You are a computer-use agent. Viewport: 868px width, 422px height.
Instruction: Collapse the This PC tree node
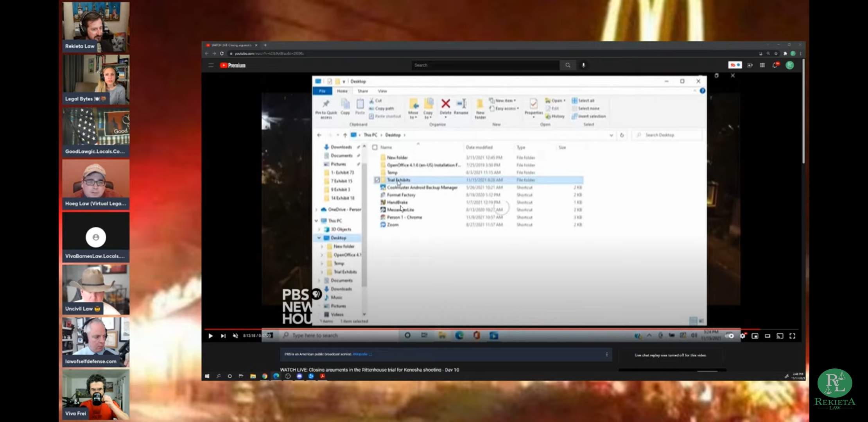pos(316,221)
